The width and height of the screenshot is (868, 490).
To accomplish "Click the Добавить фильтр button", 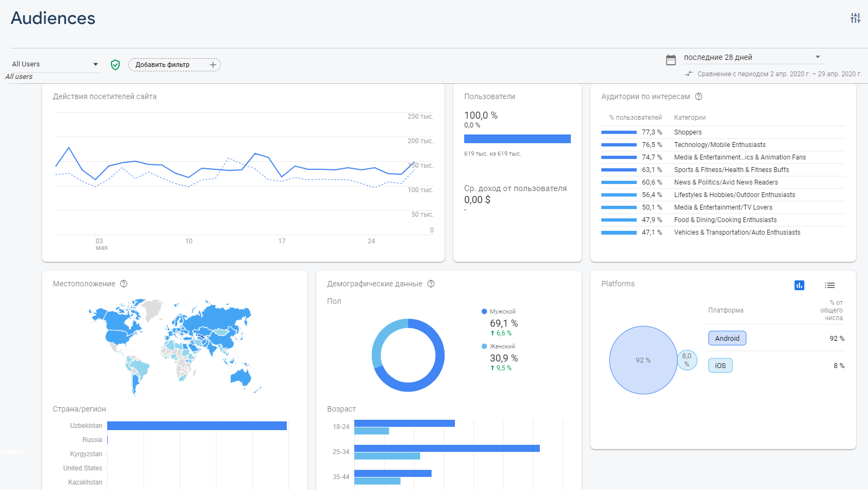I will [x=163, y=65].
